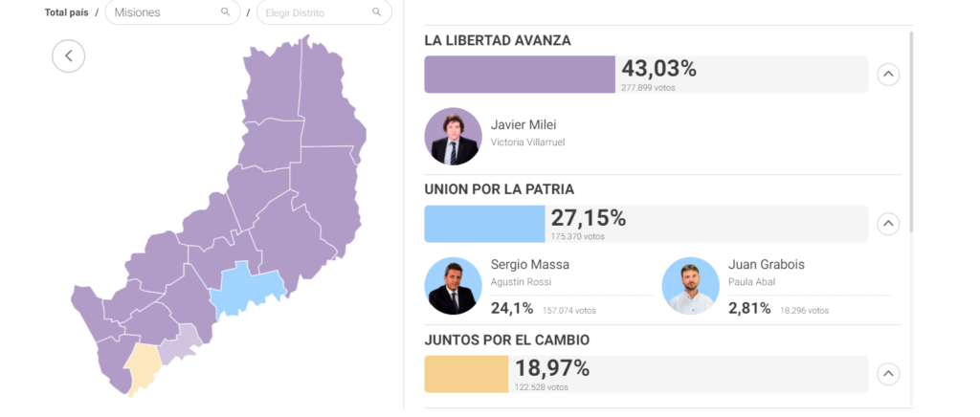Collapse the La Libertad Avanza results section

(x=888, y=75)
